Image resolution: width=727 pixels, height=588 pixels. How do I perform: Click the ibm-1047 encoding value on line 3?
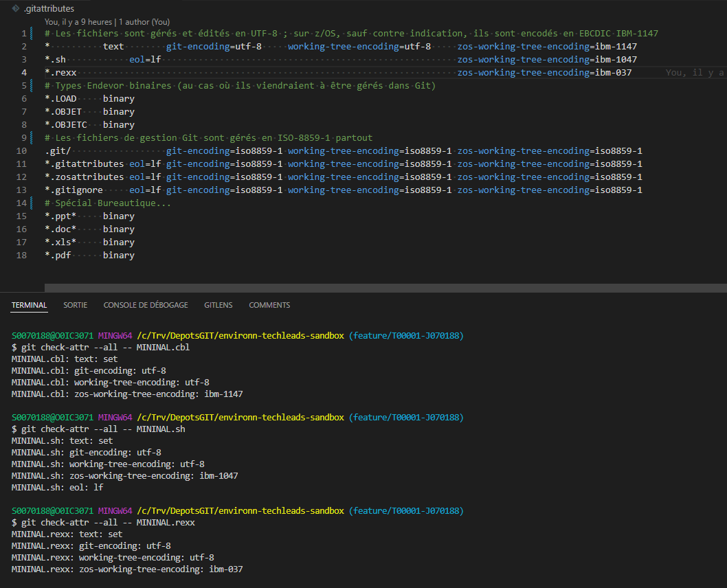(616, 60)
